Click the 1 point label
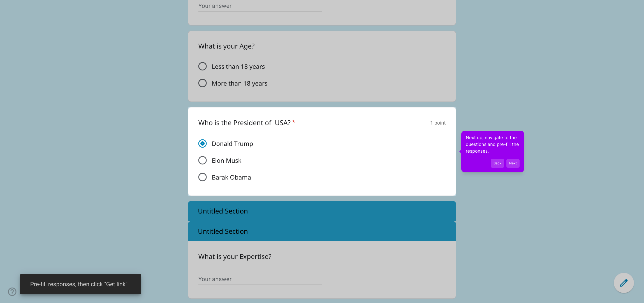The height and width of the screenshot is (303, 644). [x=438, y=123]
